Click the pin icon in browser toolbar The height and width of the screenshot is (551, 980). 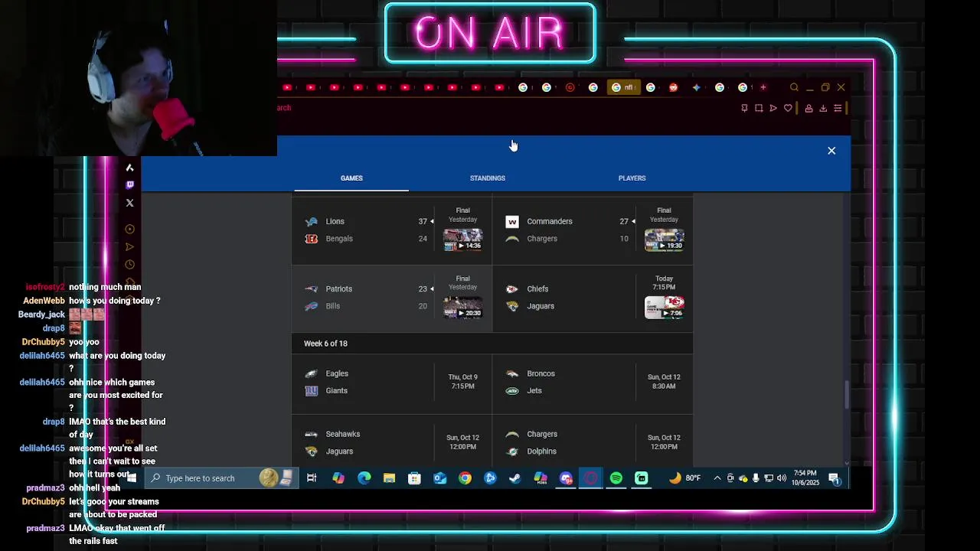tap(744, 109)
